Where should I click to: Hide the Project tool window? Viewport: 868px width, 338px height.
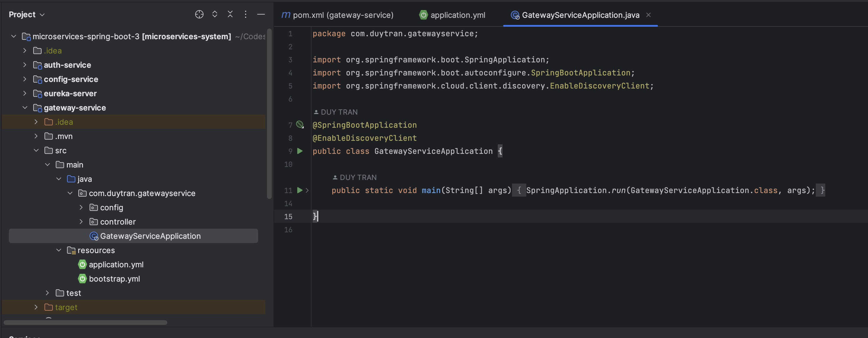coord(261,15)
